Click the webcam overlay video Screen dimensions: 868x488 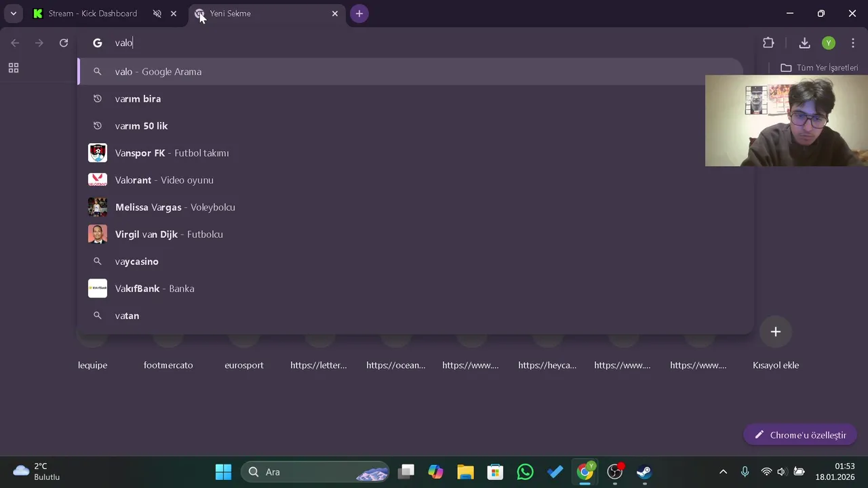787,121
